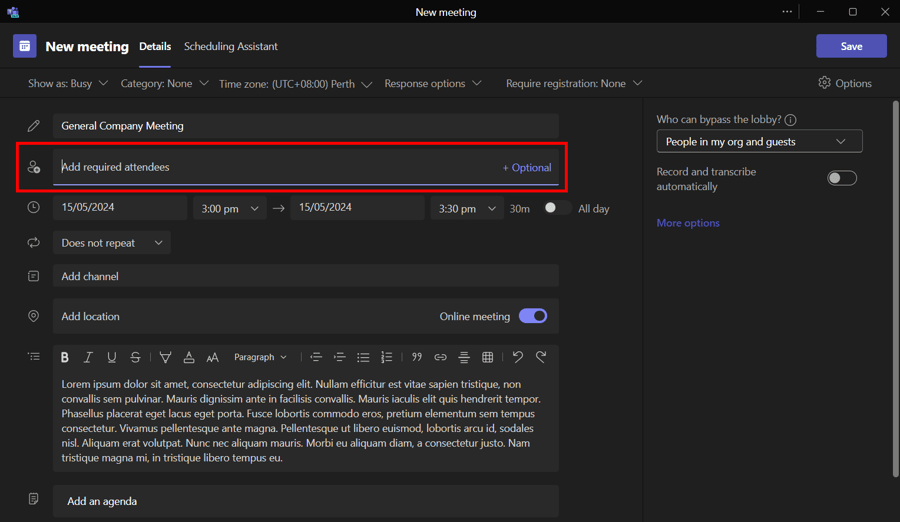Image resolution: width=900 pixels, height=522 pixels.
Task: Open Require registration: None dropdown
Action: pyautogui.click(x=574, y=83)
